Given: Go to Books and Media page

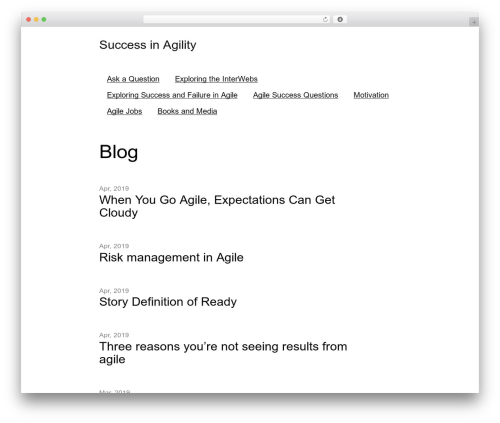Looking at the screenshot, I should (x=187, y=111).
